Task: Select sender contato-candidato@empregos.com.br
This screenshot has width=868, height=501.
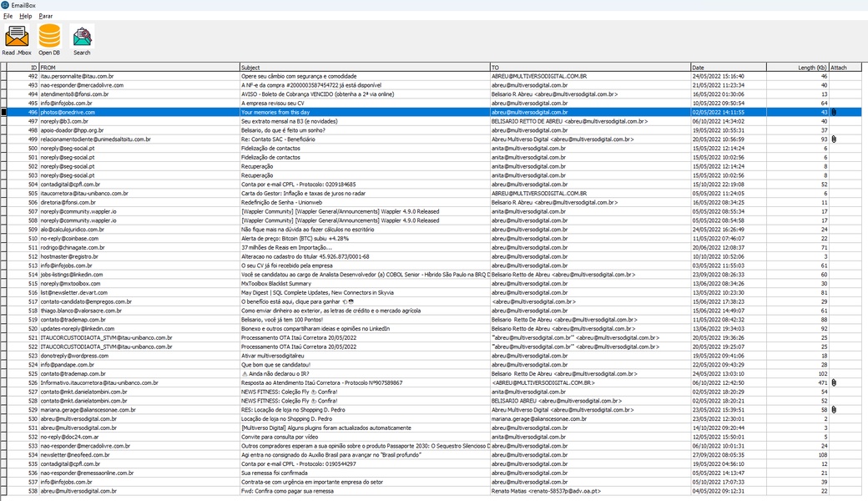Action: [86, 301]
